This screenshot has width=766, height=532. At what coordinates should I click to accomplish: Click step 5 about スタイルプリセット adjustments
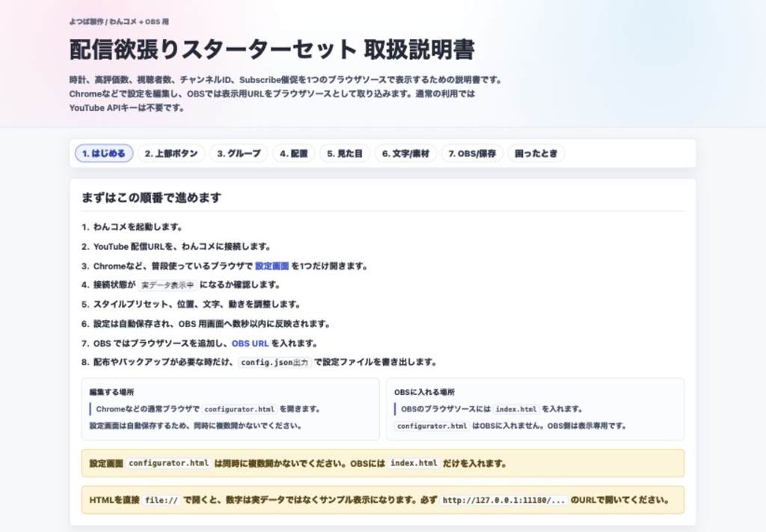click(197, 305)
